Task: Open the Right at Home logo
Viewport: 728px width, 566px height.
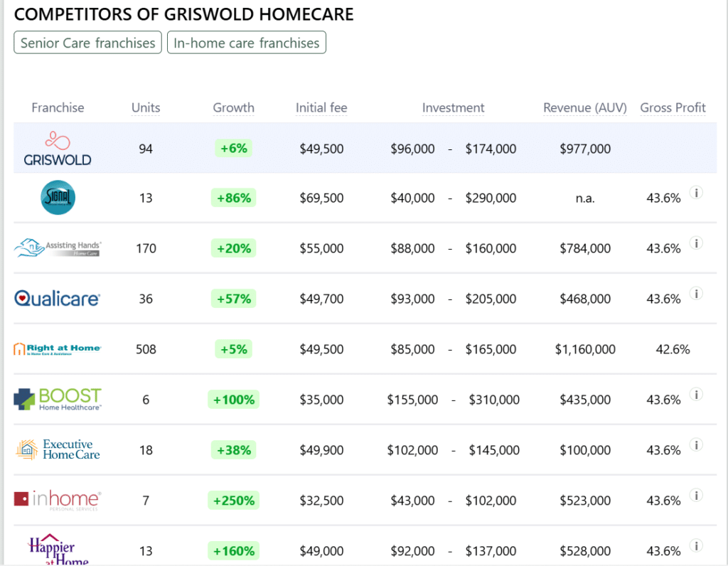Action: pos(58,349)
